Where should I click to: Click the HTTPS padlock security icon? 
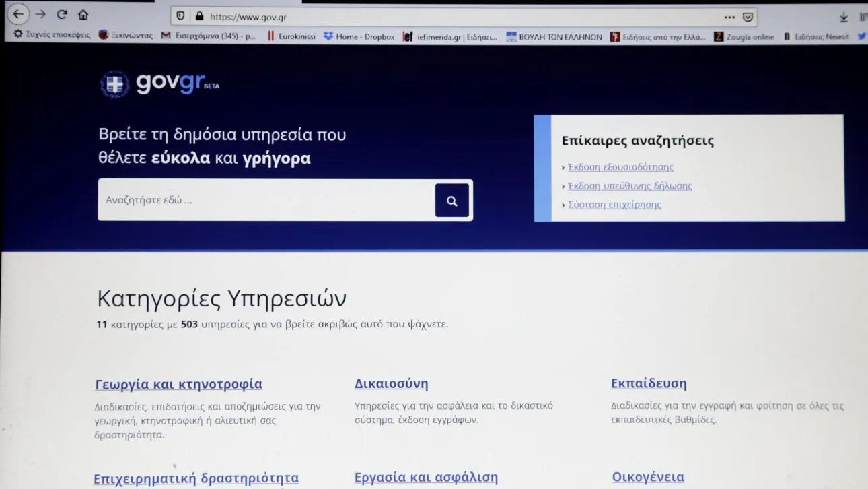click(198, 15)
